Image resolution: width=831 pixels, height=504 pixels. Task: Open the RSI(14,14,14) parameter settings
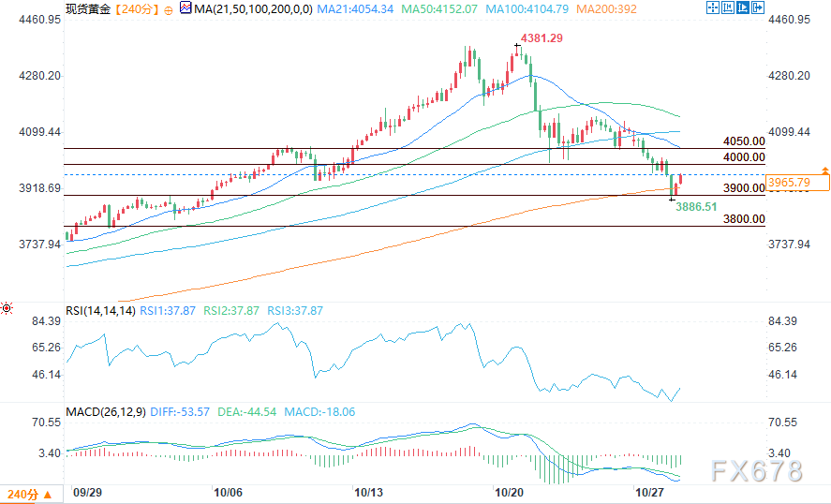(99, 309)
